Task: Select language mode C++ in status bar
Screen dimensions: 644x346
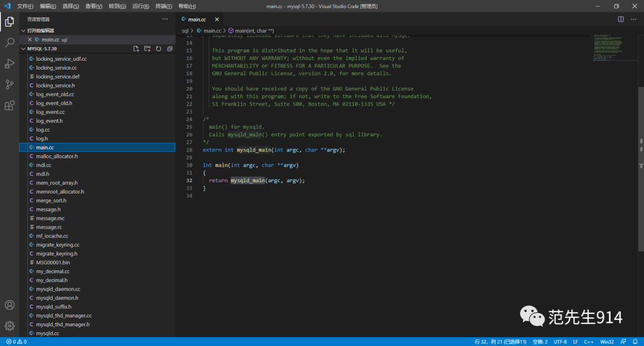Action: point(589,341)
